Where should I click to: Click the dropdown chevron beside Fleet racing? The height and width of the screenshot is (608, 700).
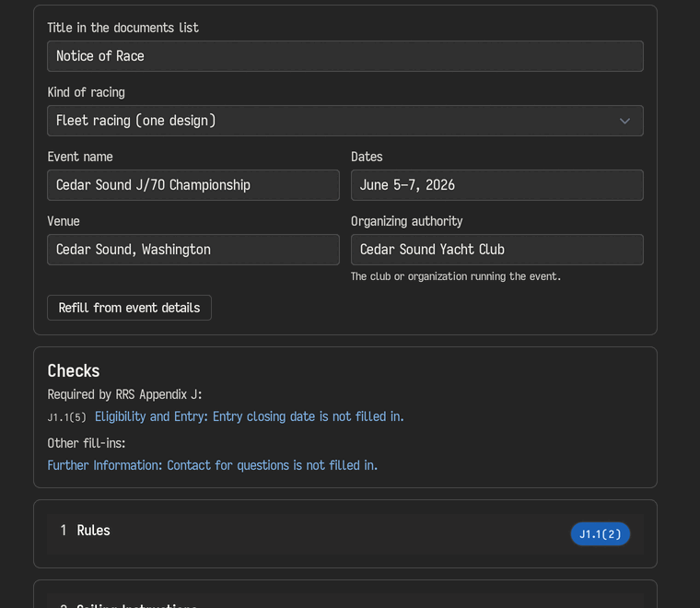coord(624,121)
